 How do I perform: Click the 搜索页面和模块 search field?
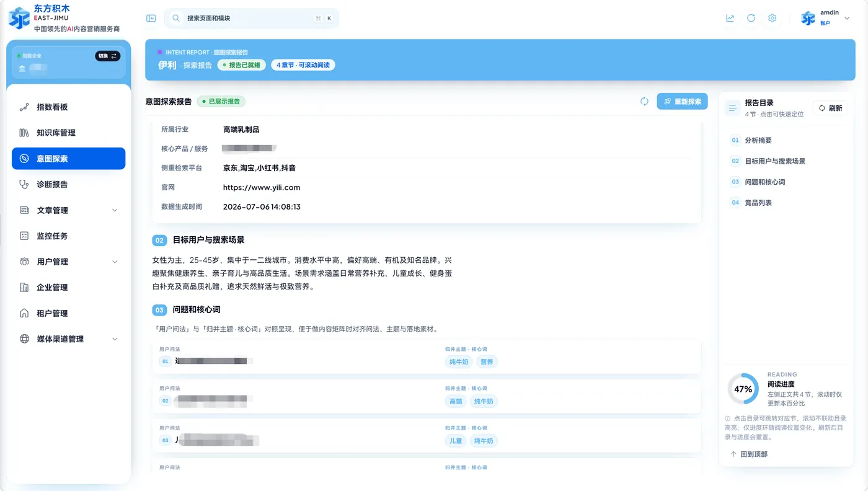coord(251,19)
